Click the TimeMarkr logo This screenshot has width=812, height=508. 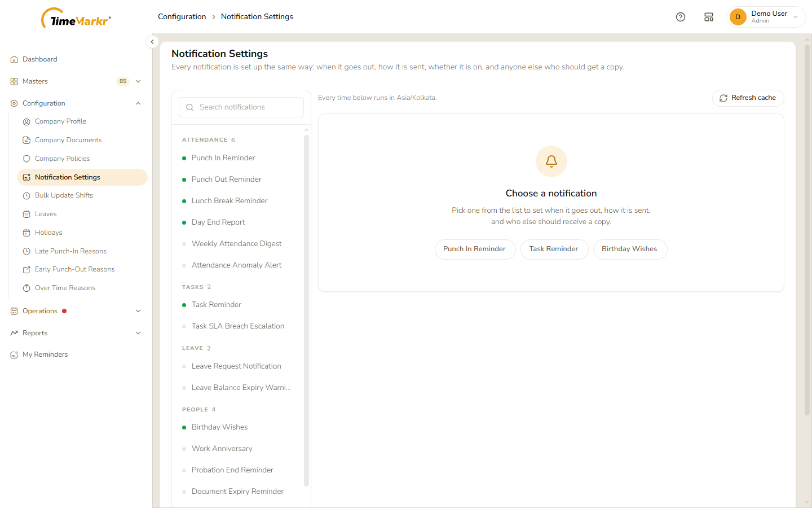pos(76,19)
